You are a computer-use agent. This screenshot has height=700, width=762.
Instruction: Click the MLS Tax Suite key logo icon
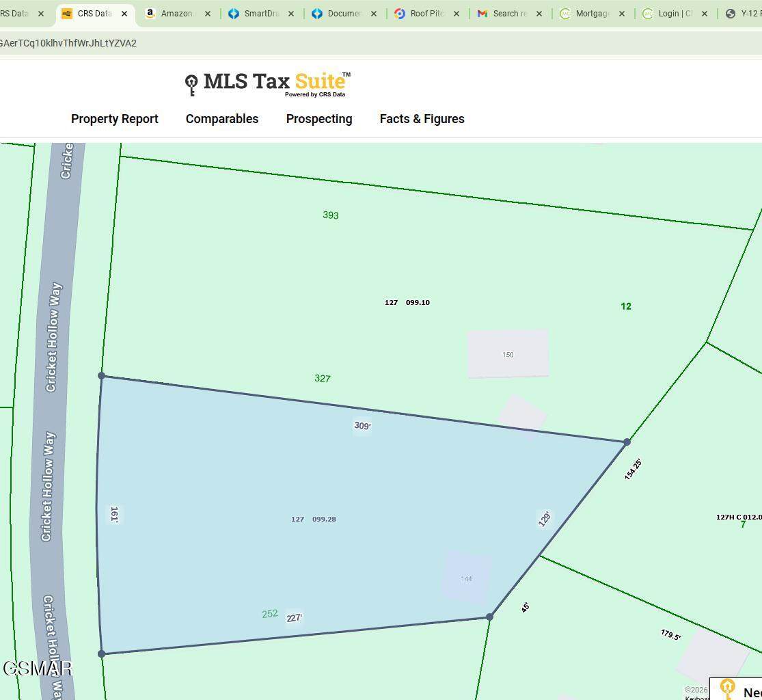point(191,85)
